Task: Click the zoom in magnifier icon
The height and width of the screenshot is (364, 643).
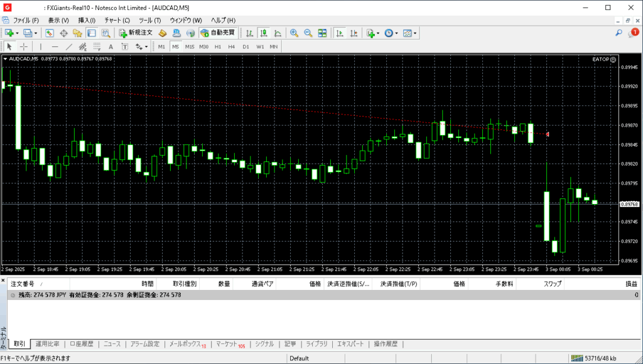Action: 294,33
